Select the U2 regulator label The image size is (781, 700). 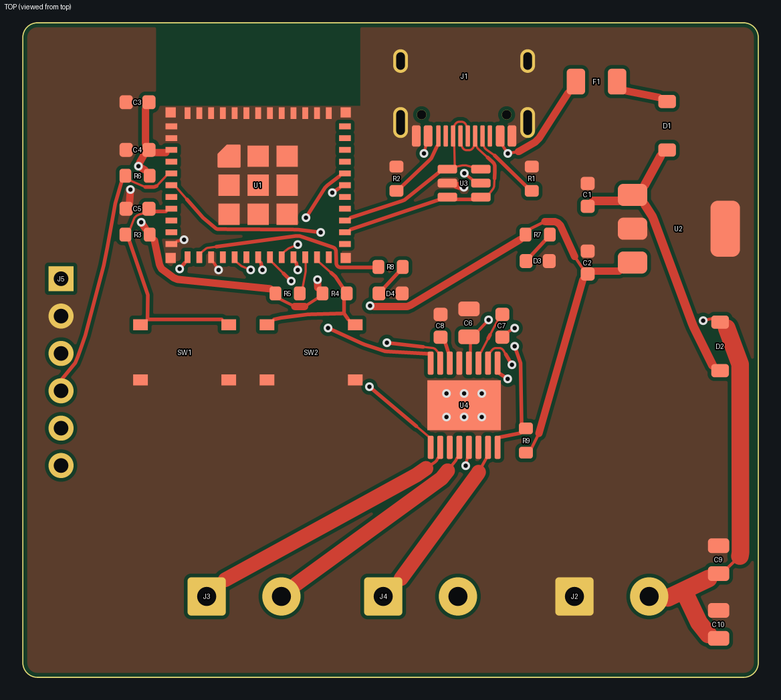pyautogui.click(x=679, y=229)
